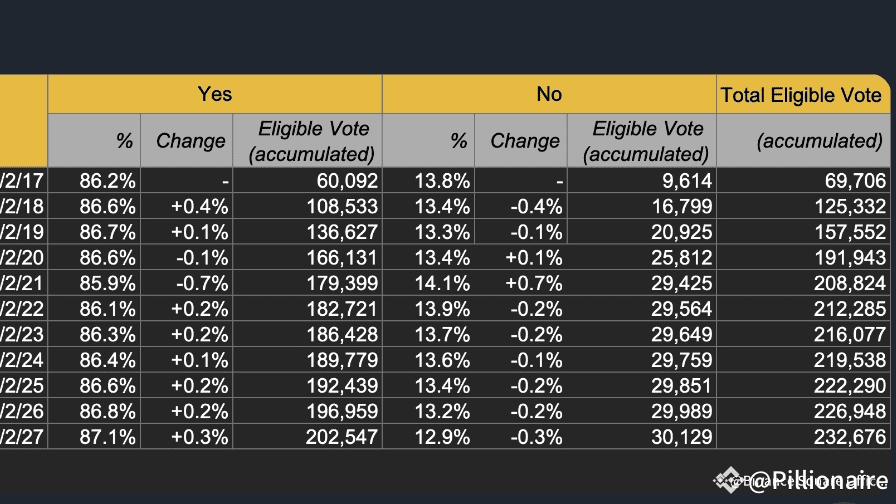Screen dimensions: 896x504
Task: Click the 30,129 No vote cell
Action: [642, 437]
